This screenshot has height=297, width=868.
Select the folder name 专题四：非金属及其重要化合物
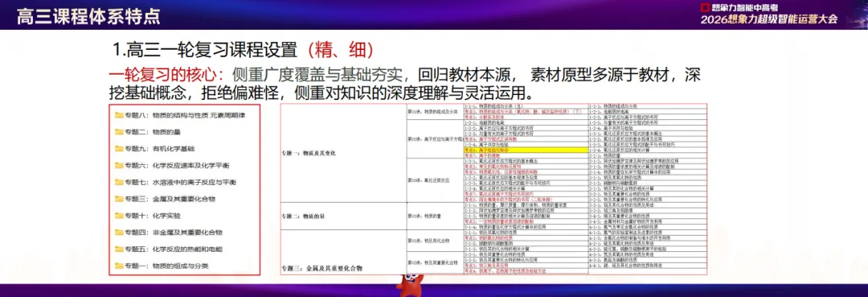pos(174,232)
